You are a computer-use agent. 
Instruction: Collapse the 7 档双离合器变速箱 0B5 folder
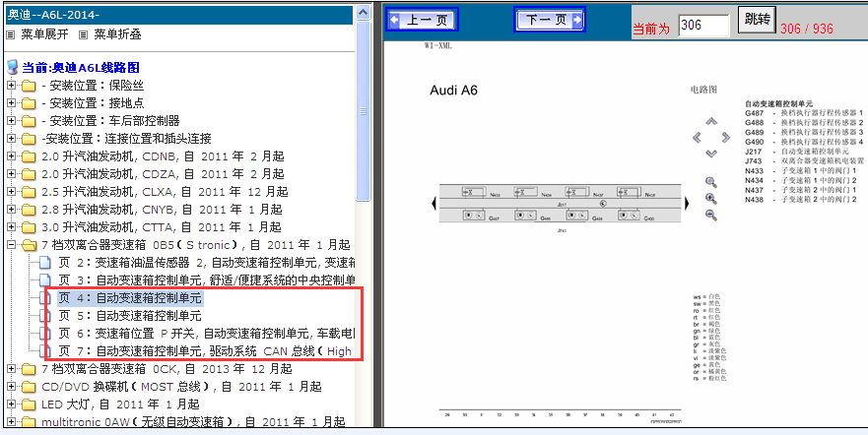[11, 245]
